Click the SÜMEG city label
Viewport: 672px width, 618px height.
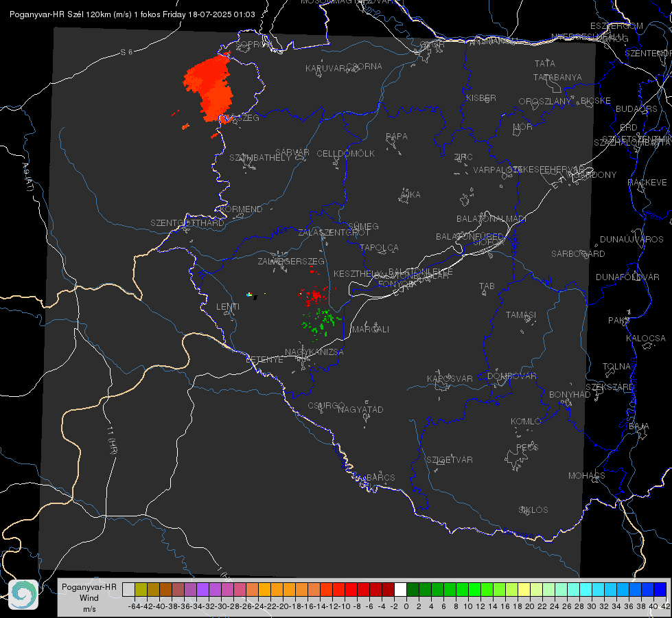(x=363, y=227)
